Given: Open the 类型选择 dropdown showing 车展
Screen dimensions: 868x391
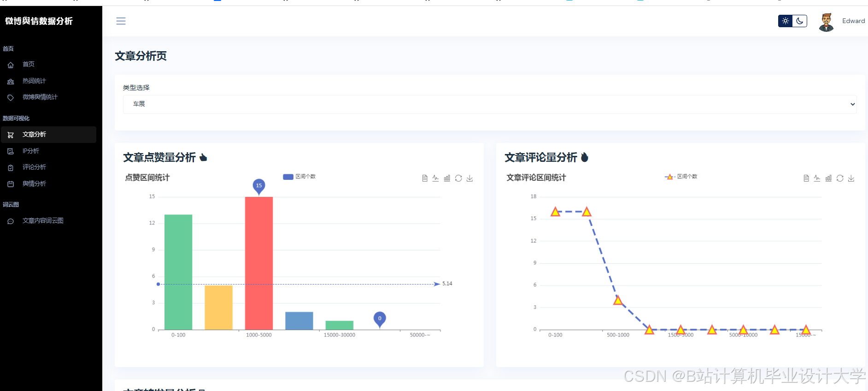Looking at the screenshot, I should [x=490, y=104].
